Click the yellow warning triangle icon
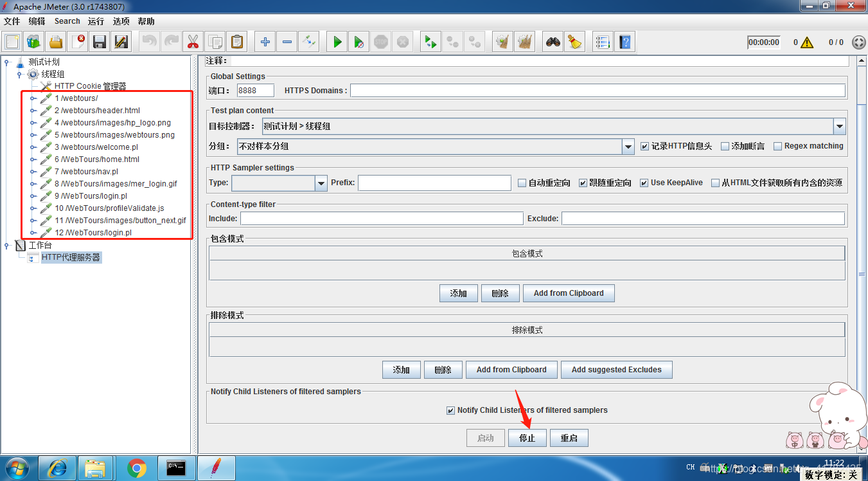Viewport: 868px width, 481px height. pos(807,42)
